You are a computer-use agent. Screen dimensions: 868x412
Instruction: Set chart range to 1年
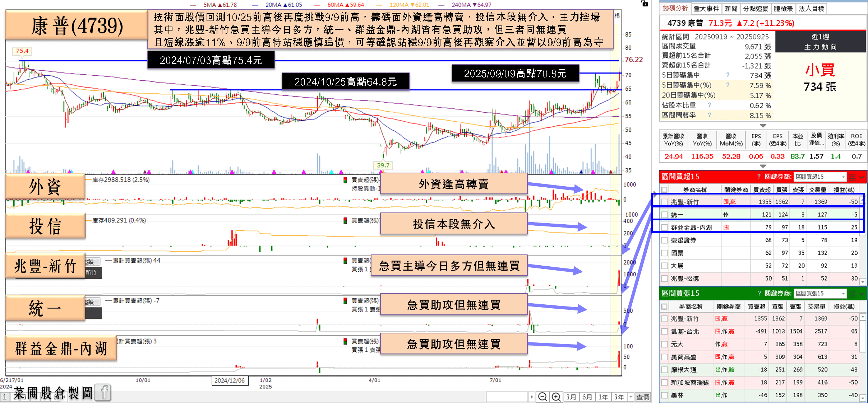[603, 397]
